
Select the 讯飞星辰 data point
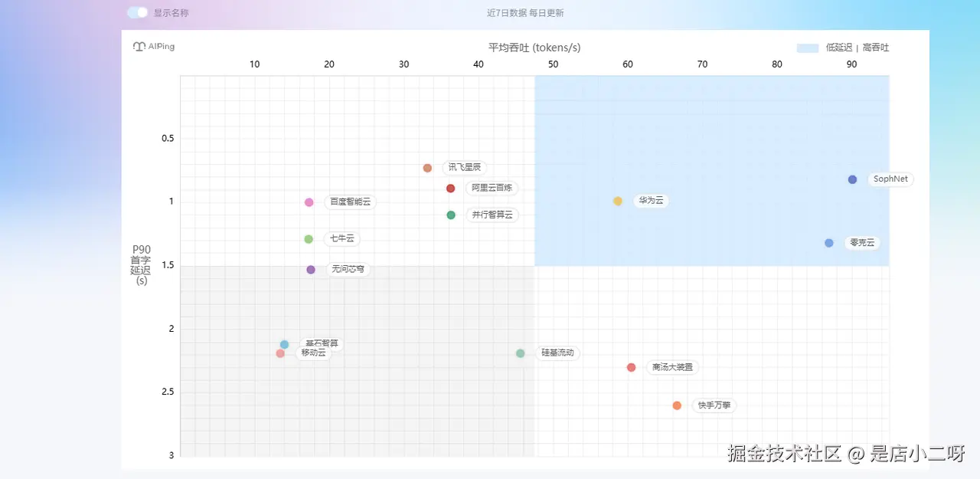[x=427, y=168]
